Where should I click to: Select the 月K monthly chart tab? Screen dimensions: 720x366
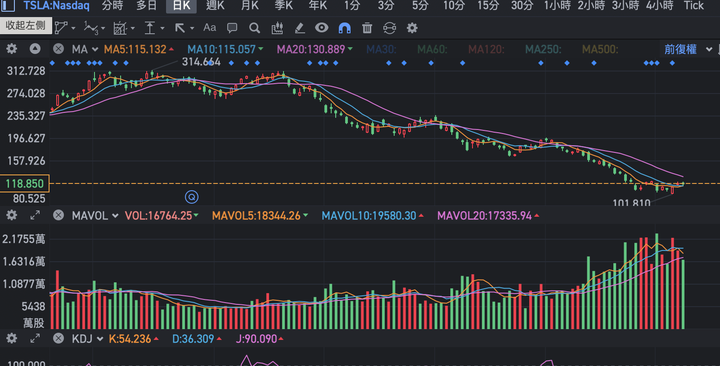click(x=249, y=6)
